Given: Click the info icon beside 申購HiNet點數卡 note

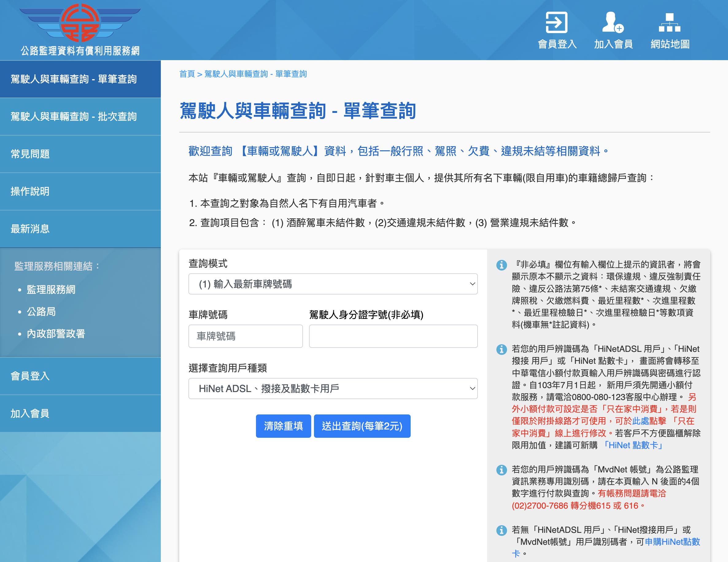Looking at the screenshot, I should [x=501, y=530].
